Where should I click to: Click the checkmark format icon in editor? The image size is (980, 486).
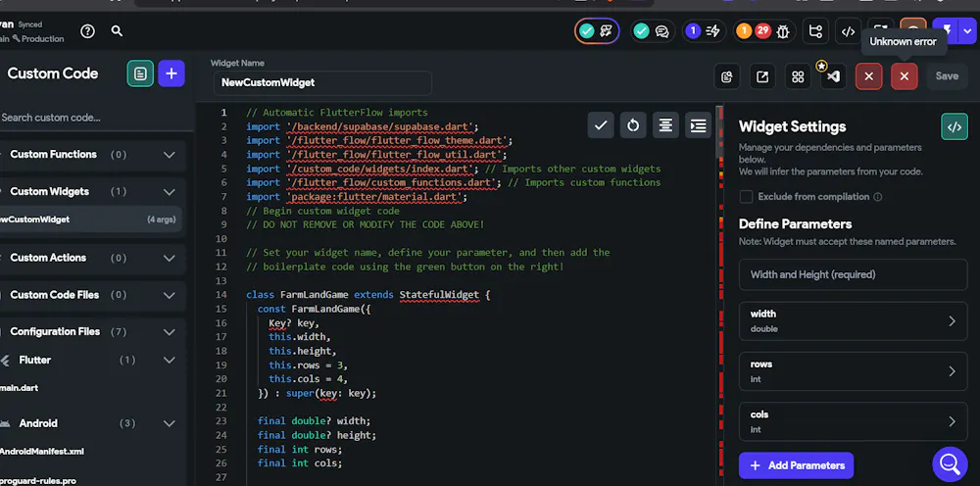[x=601, y=125]
